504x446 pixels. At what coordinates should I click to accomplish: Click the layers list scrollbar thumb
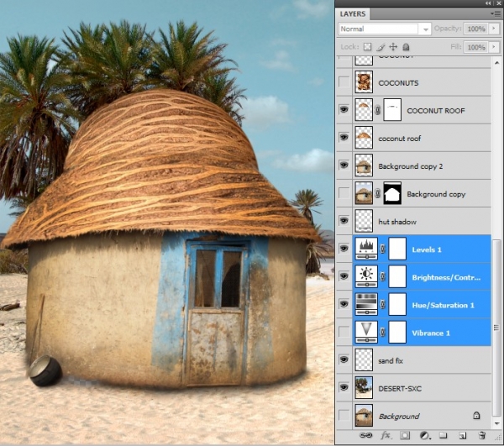[496, 328]
